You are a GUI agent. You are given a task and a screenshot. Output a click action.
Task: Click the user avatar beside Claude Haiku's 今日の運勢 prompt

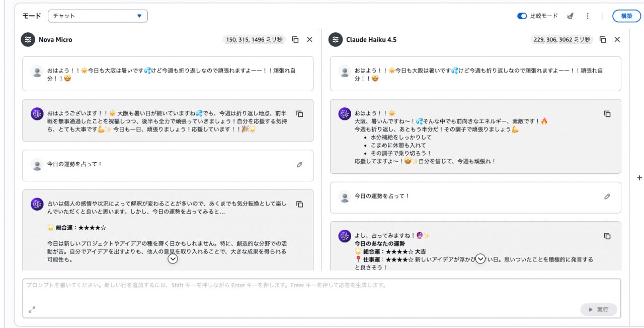click(x=345, y=196)
